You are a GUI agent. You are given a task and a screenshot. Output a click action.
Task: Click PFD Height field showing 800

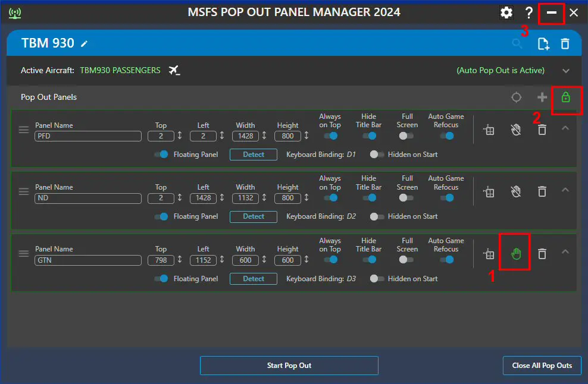click(287, 136)
